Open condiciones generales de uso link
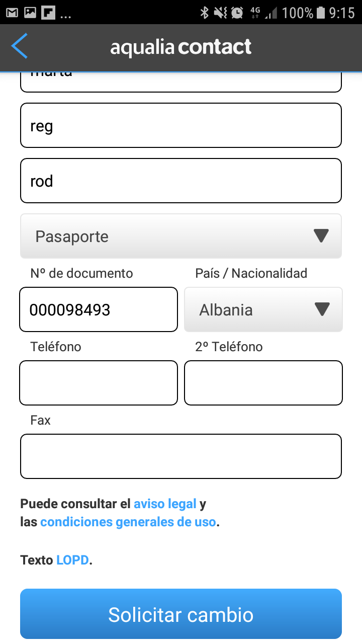Screen dimensions: 362x644 (128, 522)
